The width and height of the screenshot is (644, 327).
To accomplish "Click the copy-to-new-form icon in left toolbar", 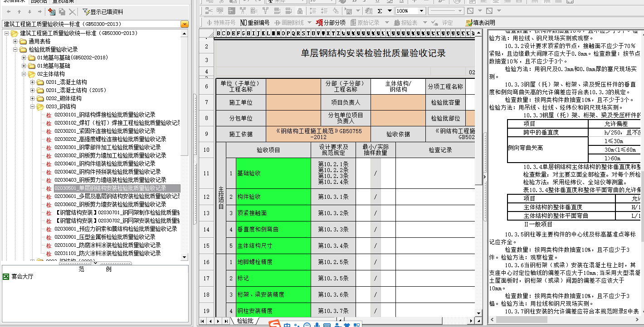I will point(52,11).
